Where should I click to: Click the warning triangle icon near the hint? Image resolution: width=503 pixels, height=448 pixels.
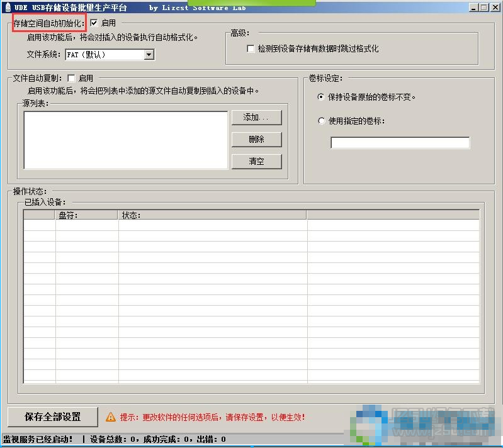[x=111, y=417]
